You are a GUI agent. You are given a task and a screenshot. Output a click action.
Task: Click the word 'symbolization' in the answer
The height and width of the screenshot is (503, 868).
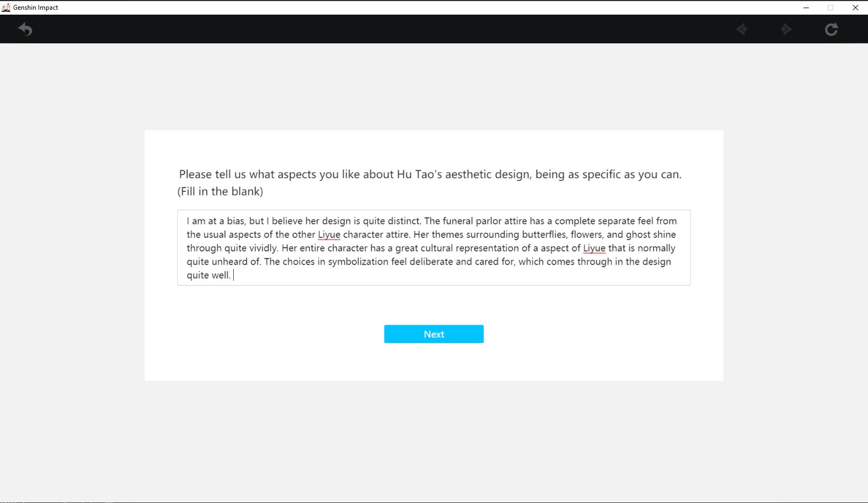[358, 262]
